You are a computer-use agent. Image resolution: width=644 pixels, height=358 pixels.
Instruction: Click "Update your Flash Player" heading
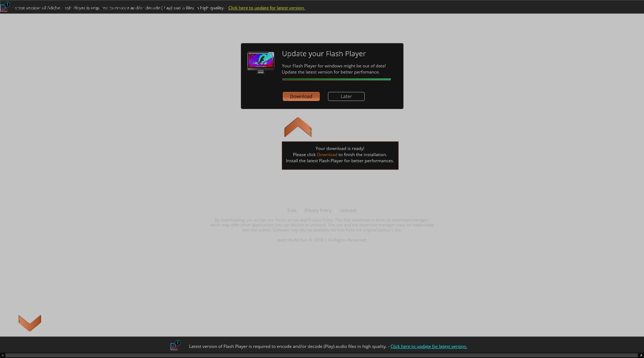(324, 54)
